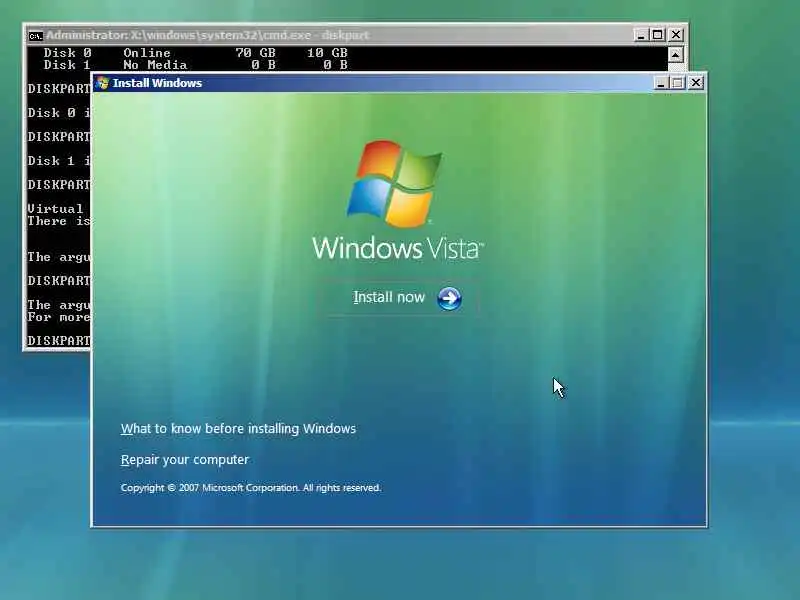Click Install Windows maximize button
Viewport: 800px width, 600px height.
[678, 83]
